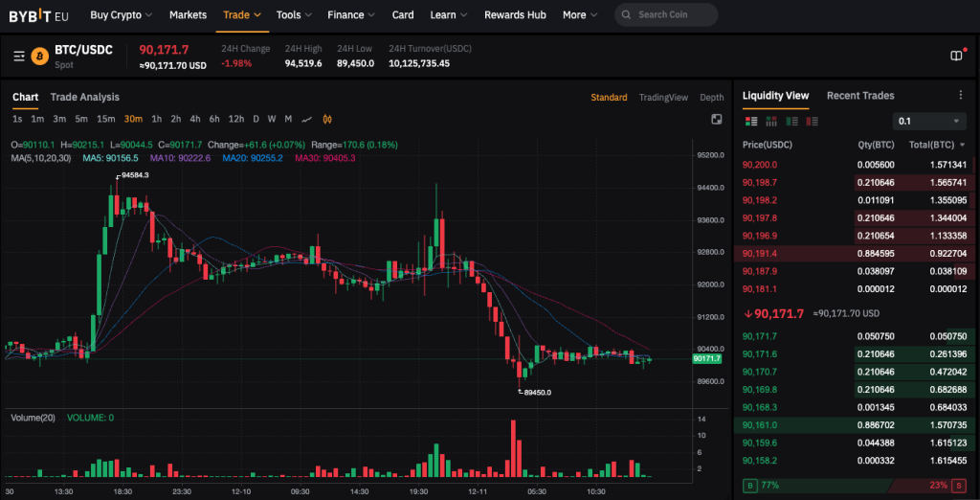This screenshot has height=500, width=980.
Task: Switch to line chart style icon
Action: tap(307, 120)
